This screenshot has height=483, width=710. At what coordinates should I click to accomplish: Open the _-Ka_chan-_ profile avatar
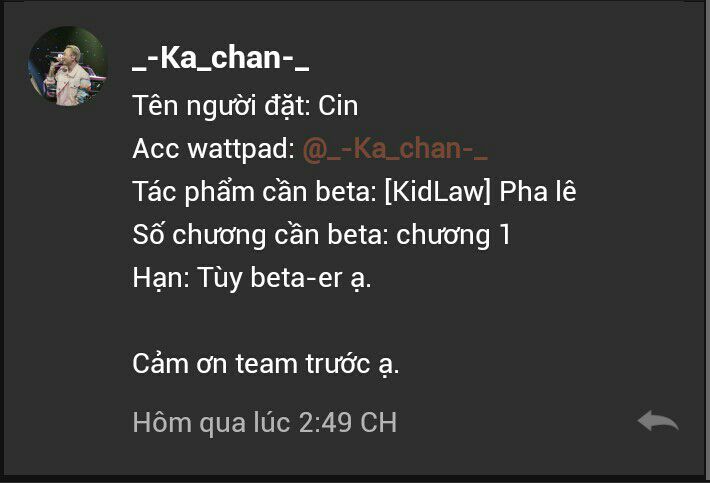[68, 66]
